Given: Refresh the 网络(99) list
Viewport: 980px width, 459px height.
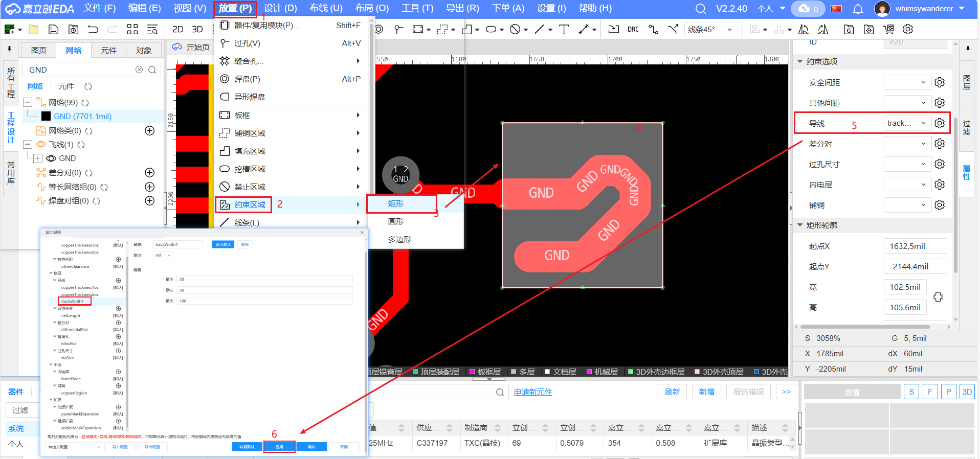Looking at the screenshot, I should [x=85, y=103].
